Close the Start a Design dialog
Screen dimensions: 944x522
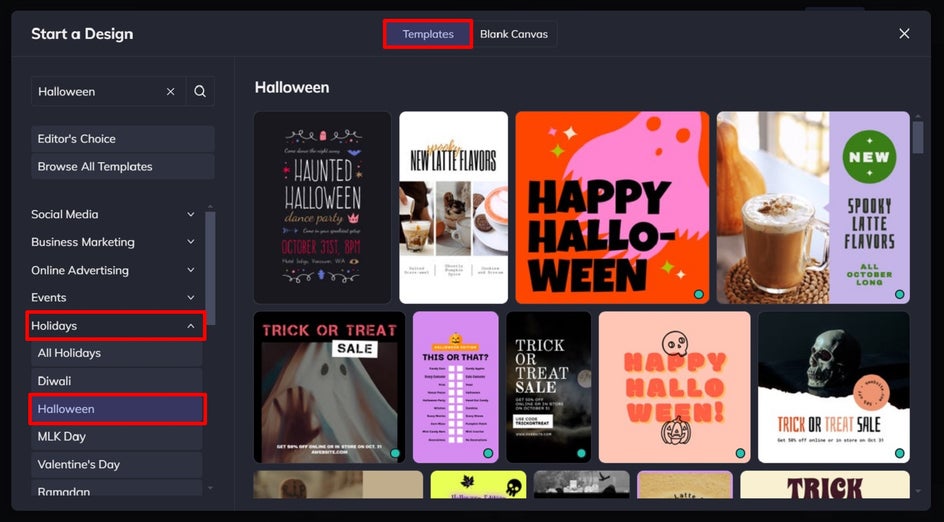[904, 34]
